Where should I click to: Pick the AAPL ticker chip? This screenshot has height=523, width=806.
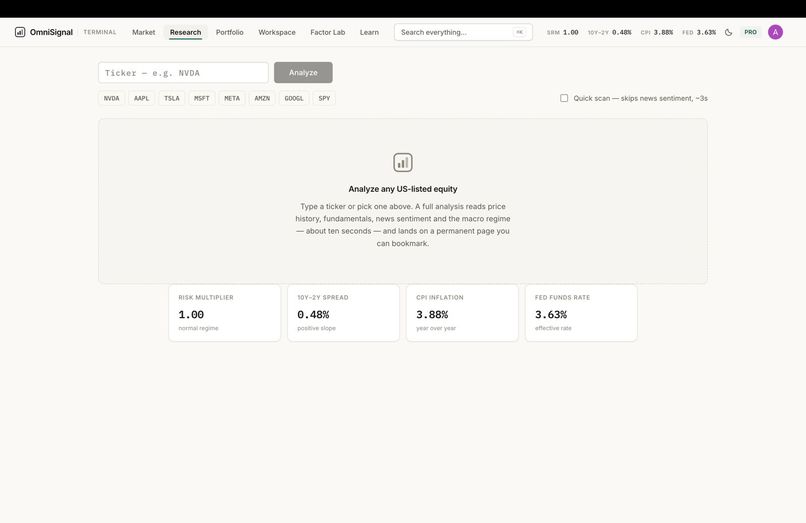[x=141, y=98]
